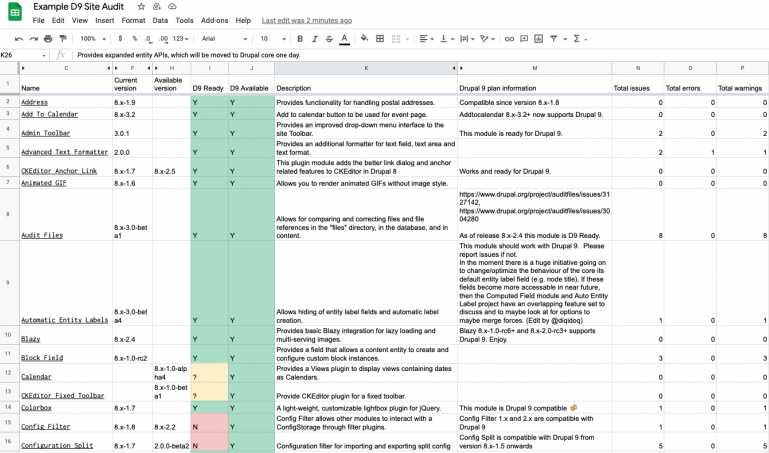
Task: Open the functions sigma menu
Action: [x=577, y=39]
